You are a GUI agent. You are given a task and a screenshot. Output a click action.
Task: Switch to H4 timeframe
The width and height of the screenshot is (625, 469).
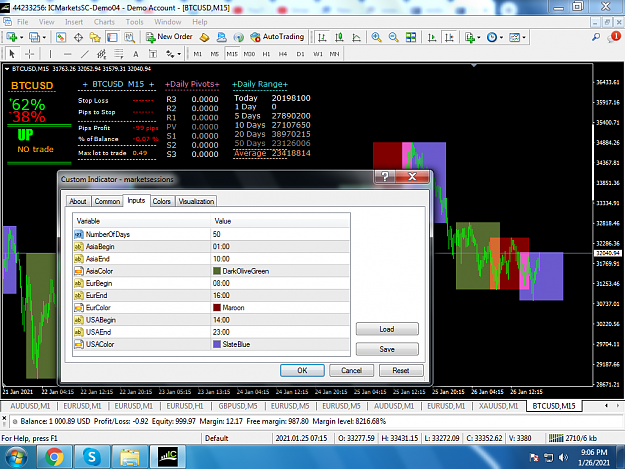pos(283,54)
